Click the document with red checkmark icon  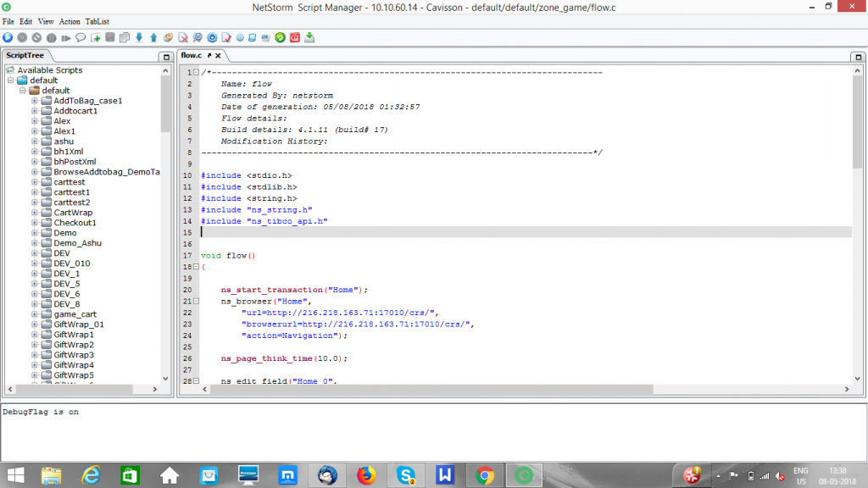[x=226, y=37]
